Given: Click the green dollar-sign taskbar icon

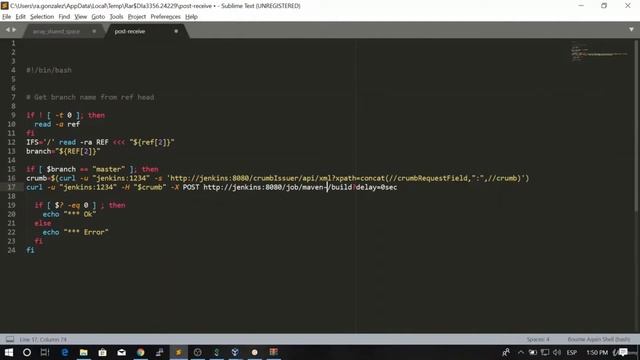Looking at the screenshot, I should (x=216, y=352).
